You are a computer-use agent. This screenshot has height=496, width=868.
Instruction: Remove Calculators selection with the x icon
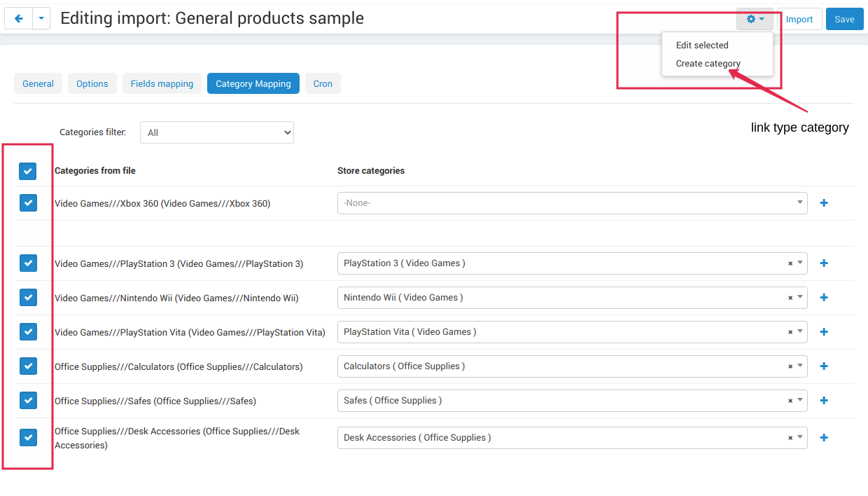[790, 366]
